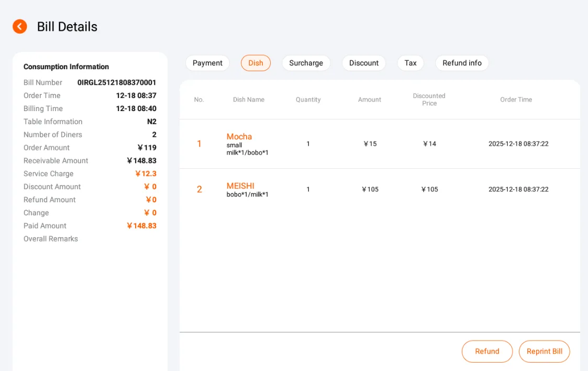Click the Number of Diners label
Image resolution: width=588 pixels, height=371 pixels.
click(52, 135)
